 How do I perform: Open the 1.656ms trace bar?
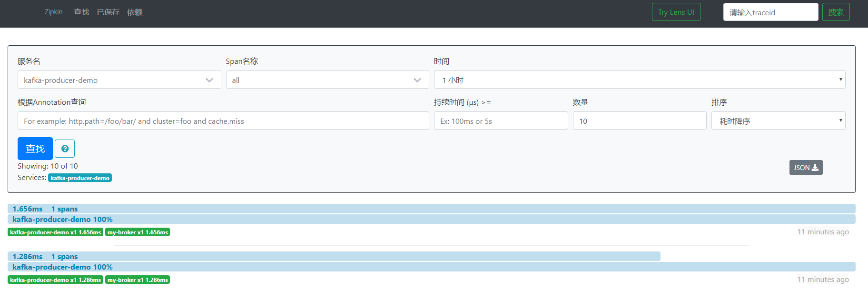pyautogui.click(x=431, y=209)
